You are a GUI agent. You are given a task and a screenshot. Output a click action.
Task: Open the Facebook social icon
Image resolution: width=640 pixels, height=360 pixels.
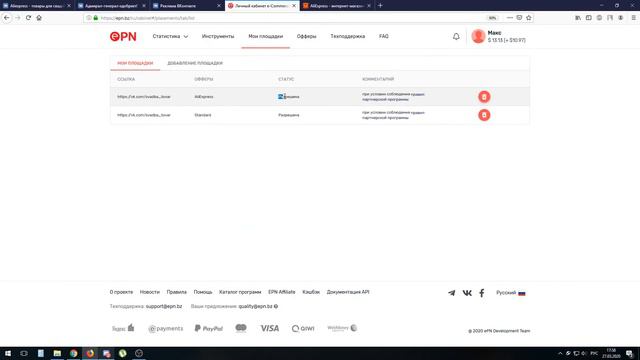point(482,293)
